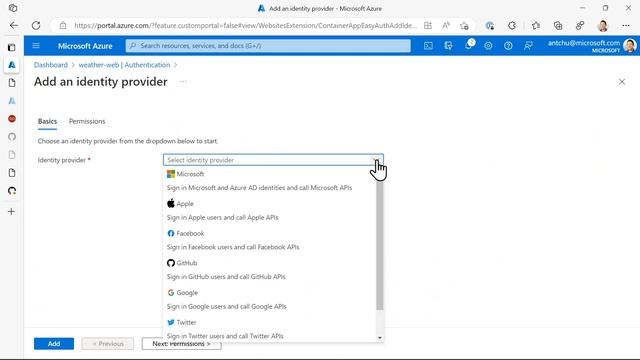Choose Facebook identity provider option
This screenshot has width=640, height=360.
pos(269,240)
